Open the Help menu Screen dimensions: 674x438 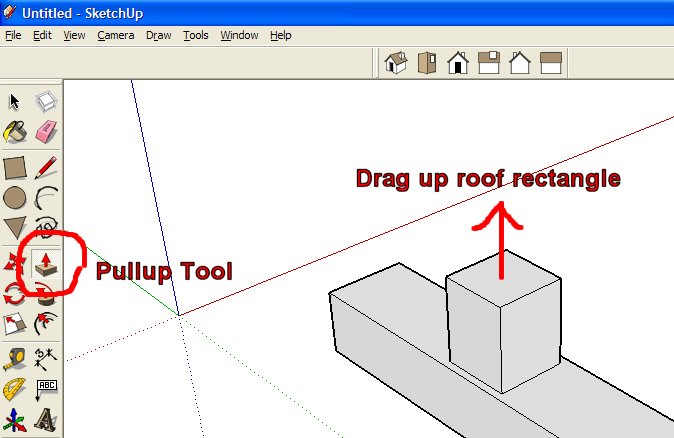281,35
